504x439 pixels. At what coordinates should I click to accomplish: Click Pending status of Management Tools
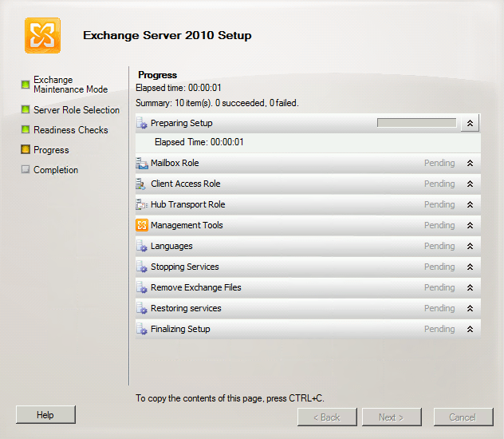(x=439, y=225)
